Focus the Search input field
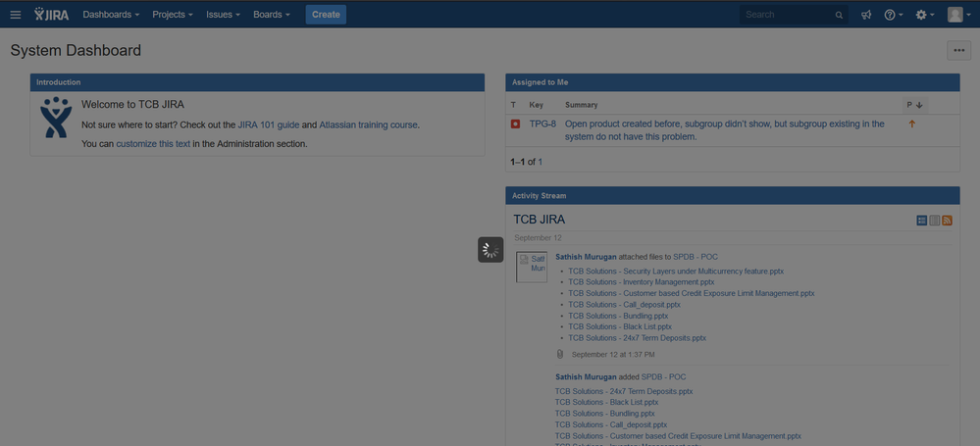The width and height of the screenshot is (980, 446). pos(789,15)
